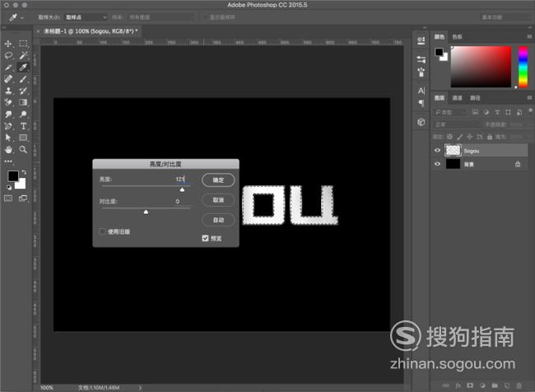Select the Horizontal Type tool

23,126
